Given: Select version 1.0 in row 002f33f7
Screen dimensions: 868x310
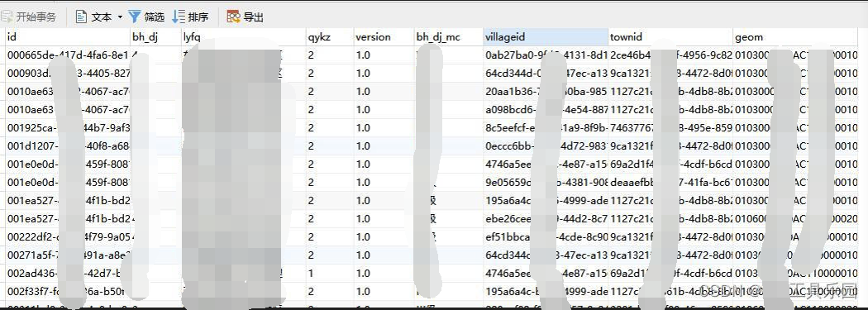Looking at the screenshot, I should (x=383, y=292).
